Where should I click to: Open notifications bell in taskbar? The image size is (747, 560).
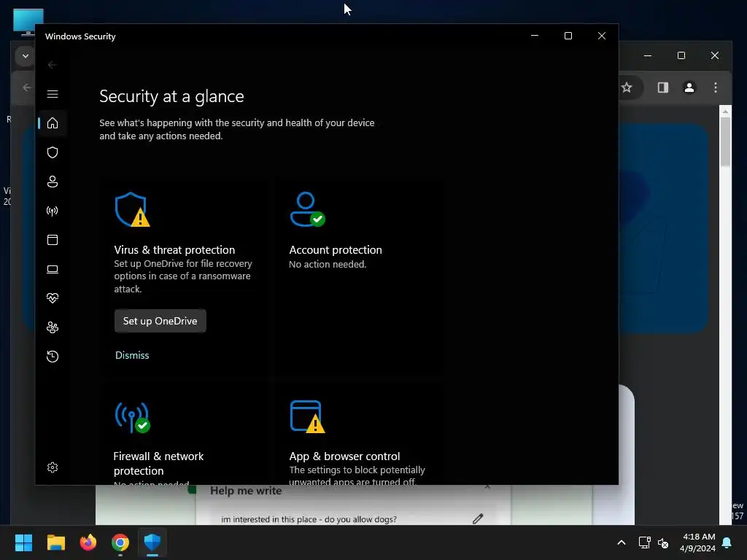727,542
